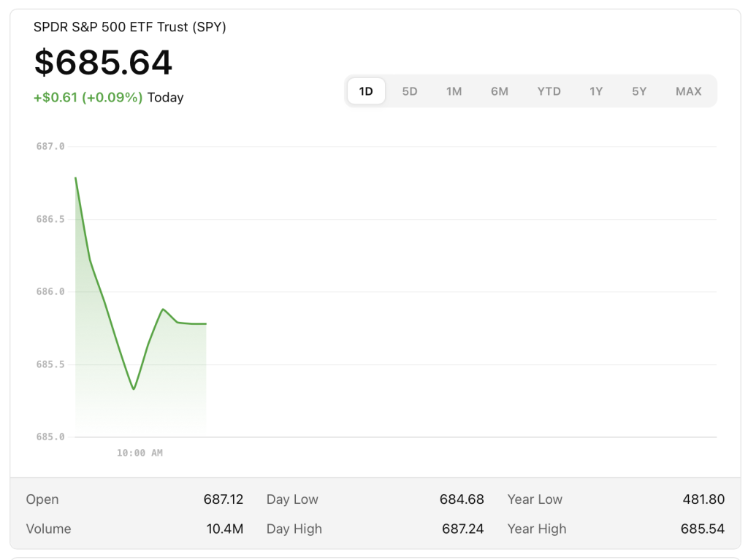Viewport: 748px width, 560px height.
Task: View the 1Y chart range
Action: pos(596,91)
